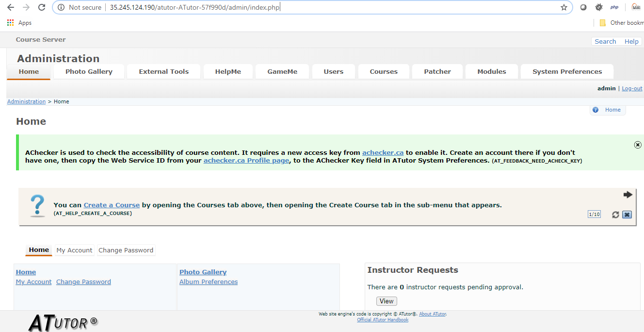Close the Create a Course help box
Viewport: 644px width, 332px height.
627,215
